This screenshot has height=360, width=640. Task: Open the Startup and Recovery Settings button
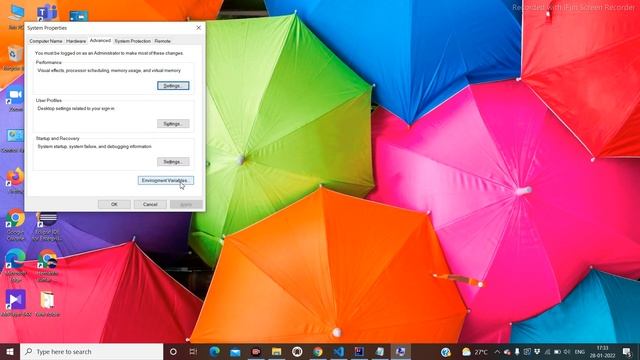[x=173, y=162]
